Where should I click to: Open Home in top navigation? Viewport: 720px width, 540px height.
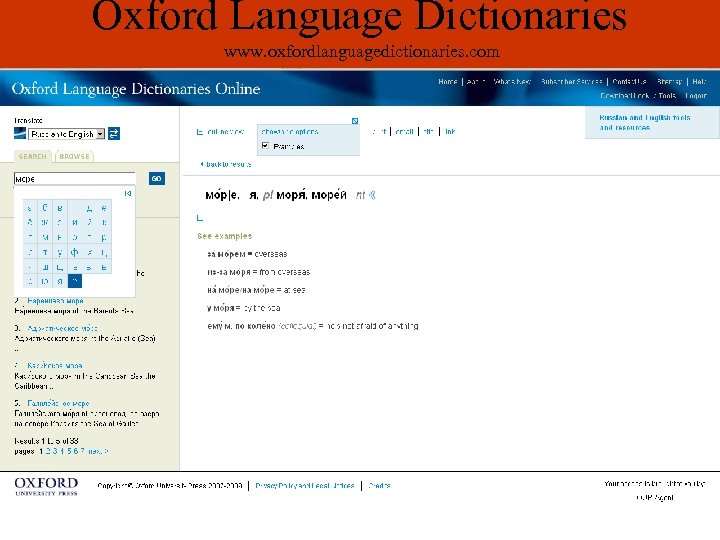(448, 82)
